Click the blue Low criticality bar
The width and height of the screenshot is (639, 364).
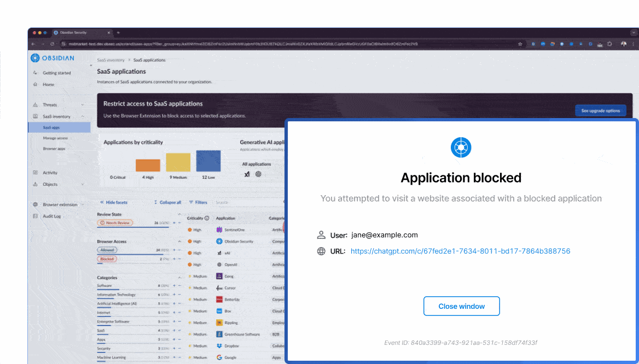[x=208, y=161]
